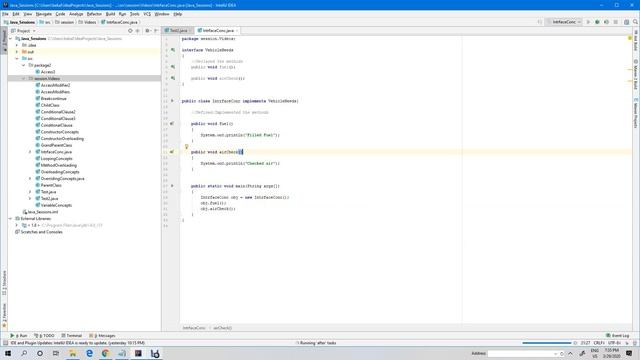This screenshot has width=640, height=360.
Task: Click the locate/scroll from source icon
Action: click(x=130, y=31)
